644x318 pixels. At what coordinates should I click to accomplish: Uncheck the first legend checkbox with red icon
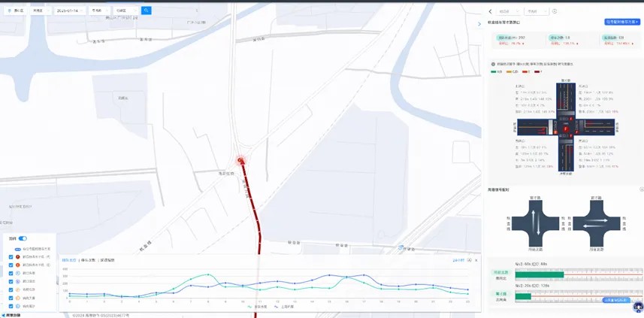click(x=11, y=257)
